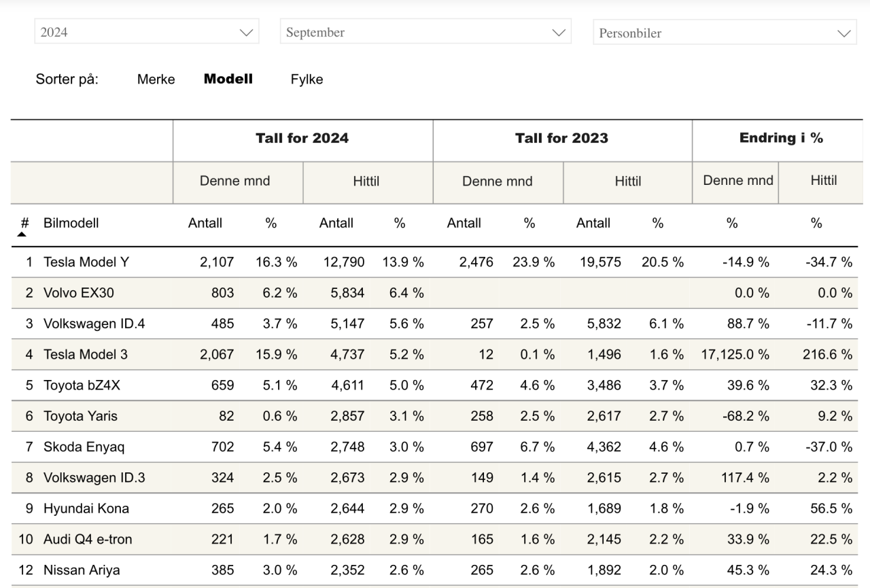The width and height of the screenshot is (870, 588).
Task: Sort the table by Fylke
Action: click(x=307, y=80)
